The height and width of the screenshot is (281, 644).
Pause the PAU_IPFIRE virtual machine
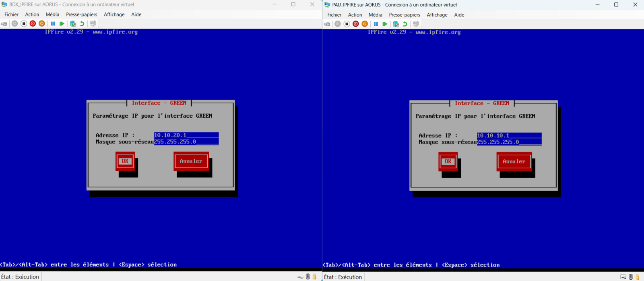point(376,24)
